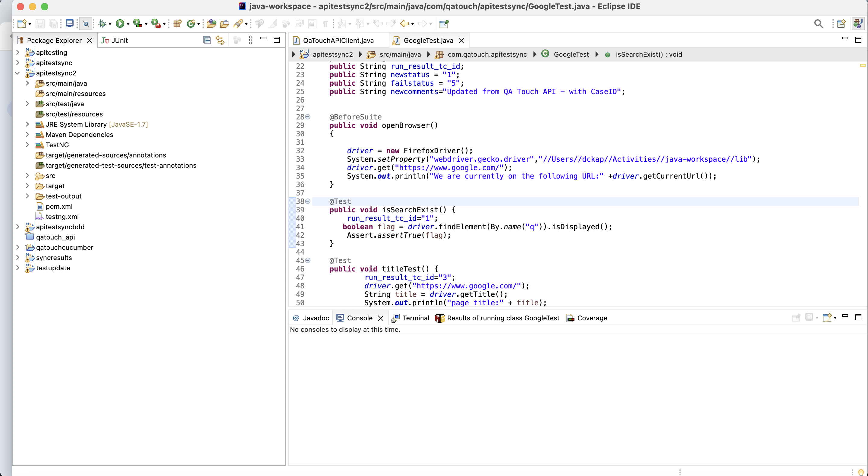Toggle Link with Editor in Package Explorer
The width and height of the screenshot is (868, 476).
coord(220,40)
